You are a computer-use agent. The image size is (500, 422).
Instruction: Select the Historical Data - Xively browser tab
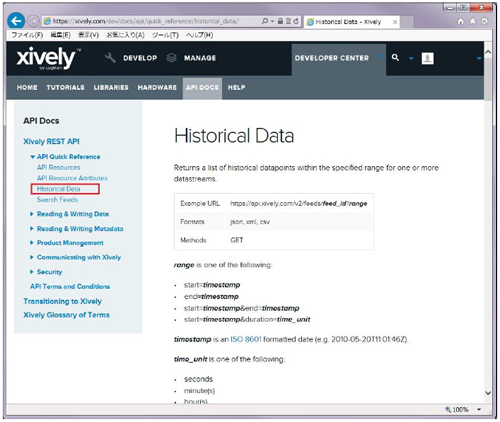(x=352, y=22)
